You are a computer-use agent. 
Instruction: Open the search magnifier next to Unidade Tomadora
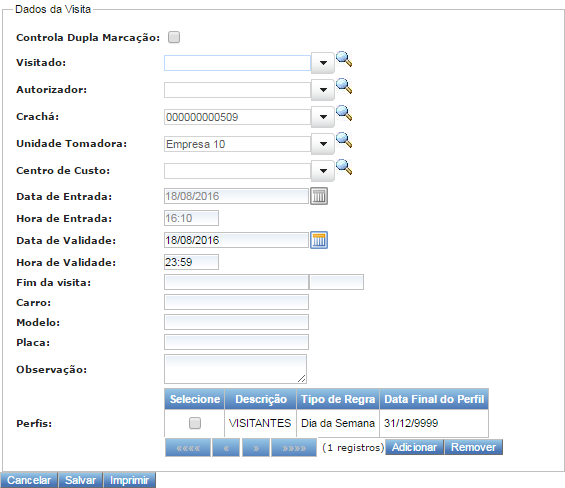pos(344,140)
